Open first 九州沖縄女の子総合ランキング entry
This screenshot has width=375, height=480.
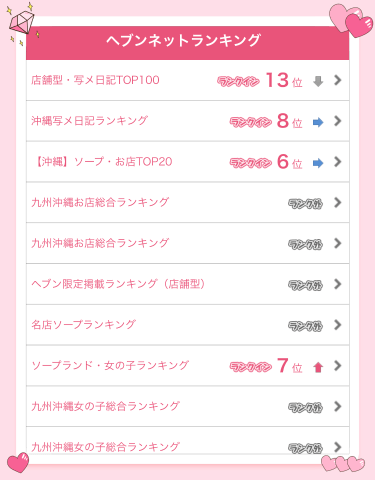click(x=188, y=406)
